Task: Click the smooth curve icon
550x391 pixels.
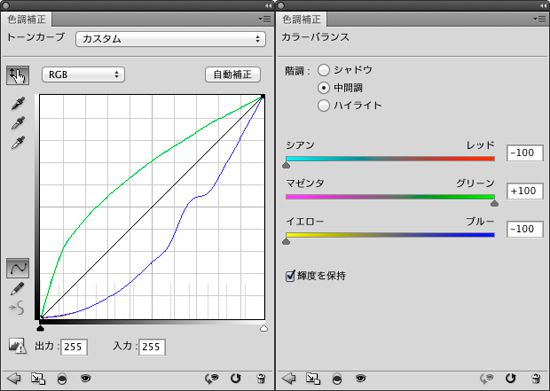Action: [x=17, y=308]
